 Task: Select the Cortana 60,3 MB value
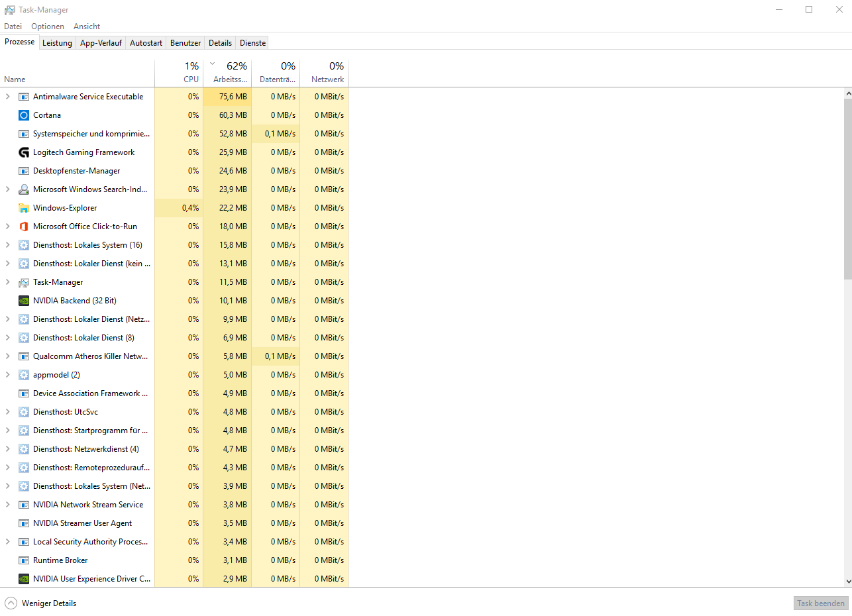click(227, 115)
